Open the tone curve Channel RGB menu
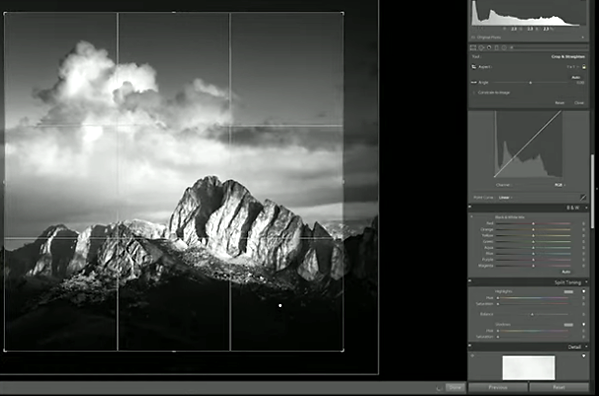This screenshot has height=396, width=599. point(560,185)
